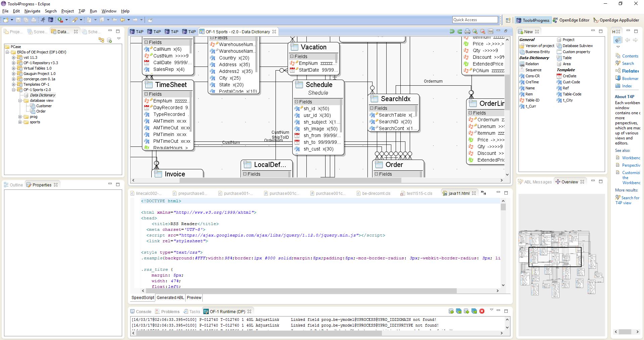Click the save icon in diagram toolbar

coord(490,32)
